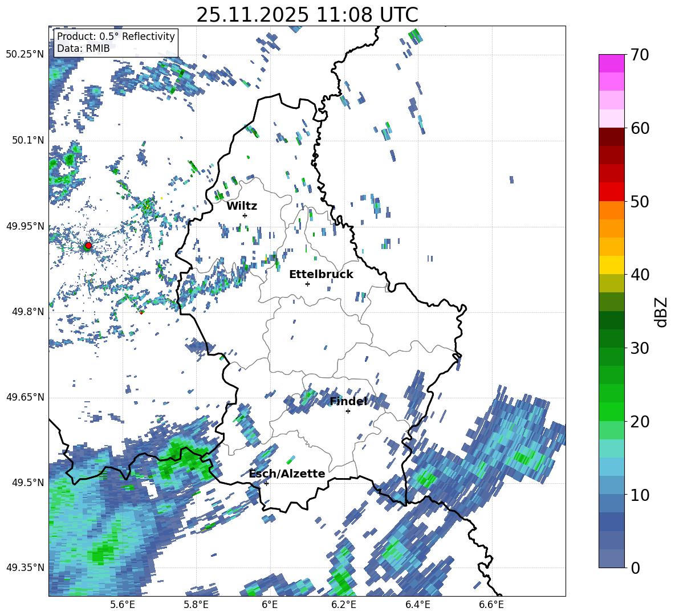
Task: Click the 0 colorbar tick value
Action: click(636, 568)
